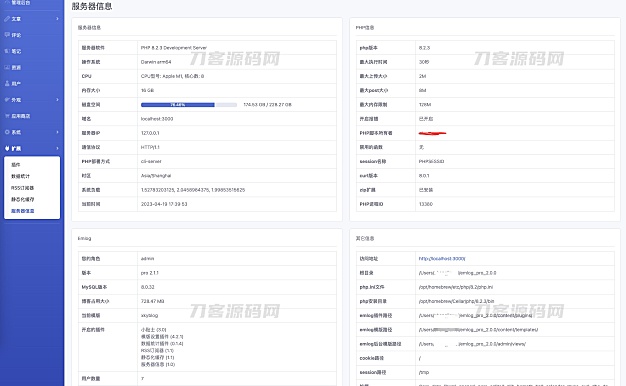Click the system load averages value
Screen dimensions: 626x386
(x=193, y=190)
